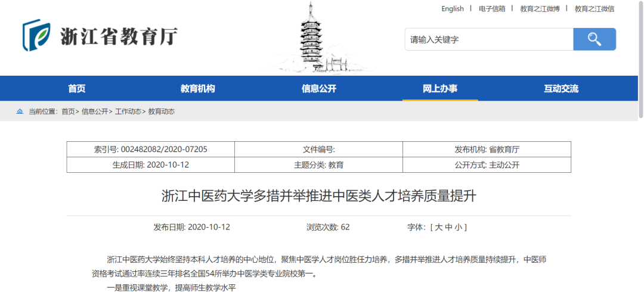The image size is (644, 292).
Task: Click the home icon beside 当前位置
Action: [x=20, y=111]
